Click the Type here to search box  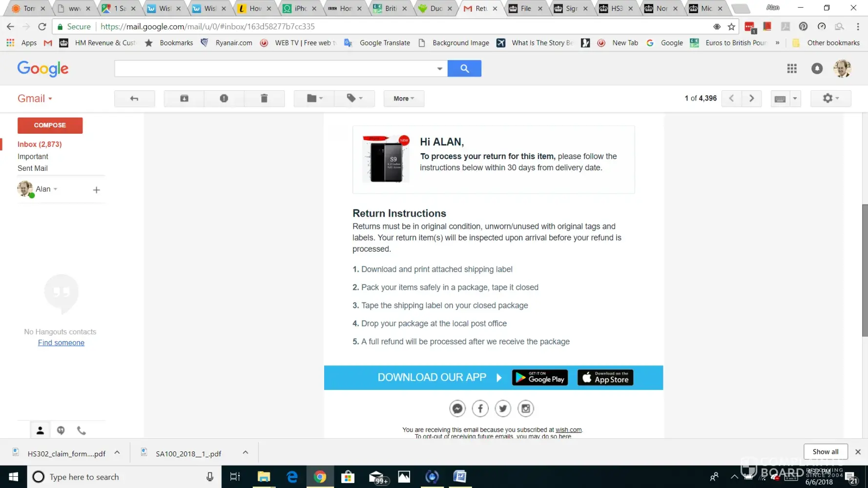(x=124, y=477)
